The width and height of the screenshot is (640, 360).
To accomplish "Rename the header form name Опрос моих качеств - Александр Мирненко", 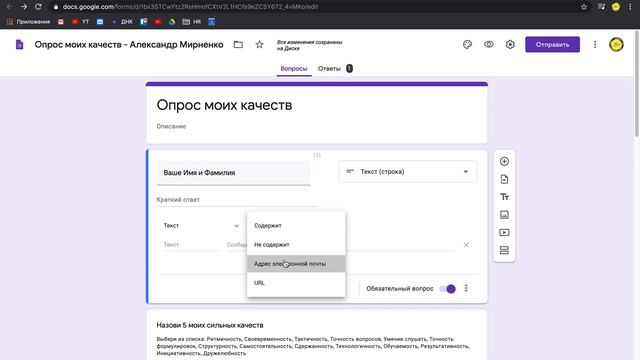I will click(129, 44).
